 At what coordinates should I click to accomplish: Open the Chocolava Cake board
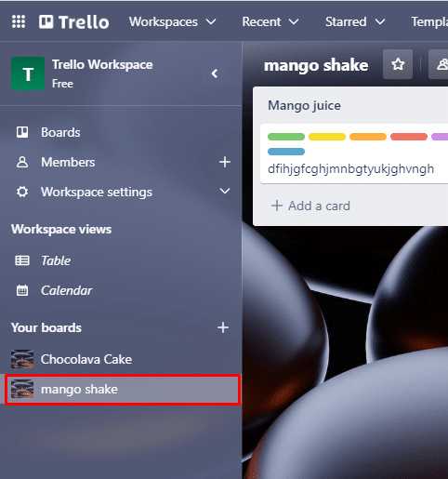(x=121, y=359)
